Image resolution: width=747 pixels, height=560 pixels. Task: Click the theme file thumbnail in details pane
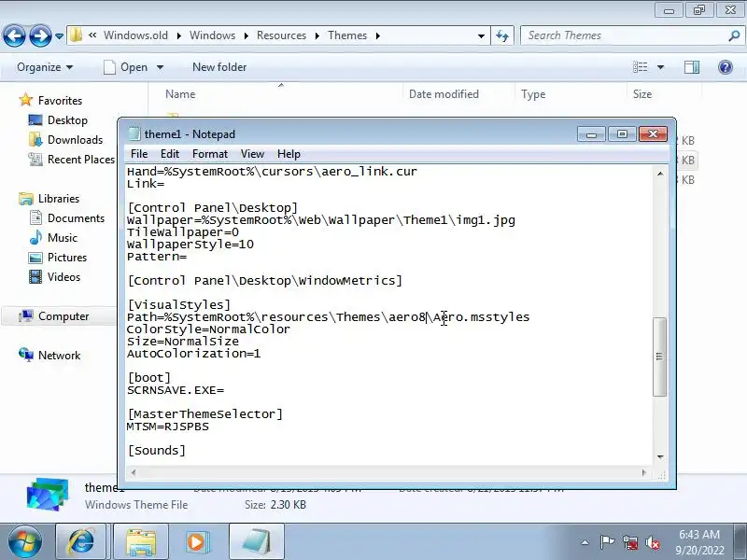(x=48, y=496)
